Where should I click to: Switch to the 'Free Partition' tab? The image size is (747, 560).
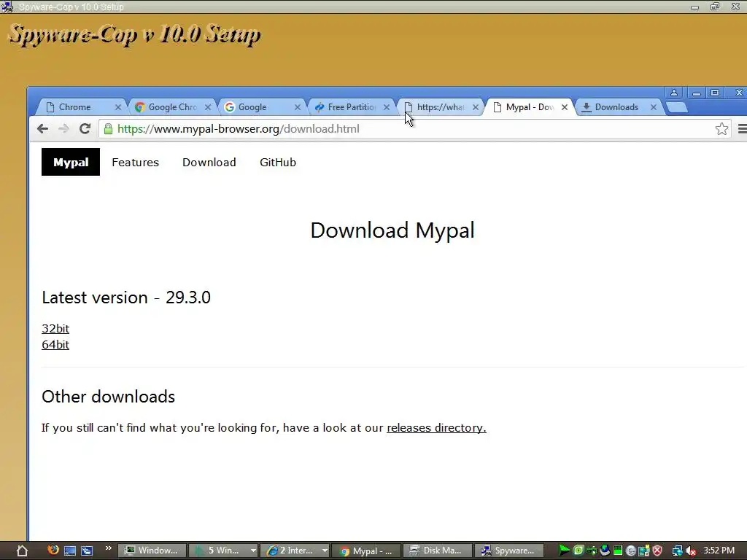coord(352,107)
